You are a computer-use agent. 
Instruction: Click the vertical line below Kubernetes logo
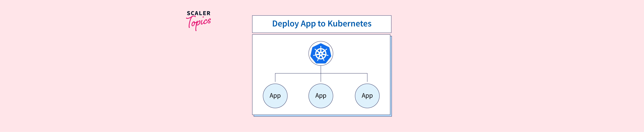click(x=321, y=69)
